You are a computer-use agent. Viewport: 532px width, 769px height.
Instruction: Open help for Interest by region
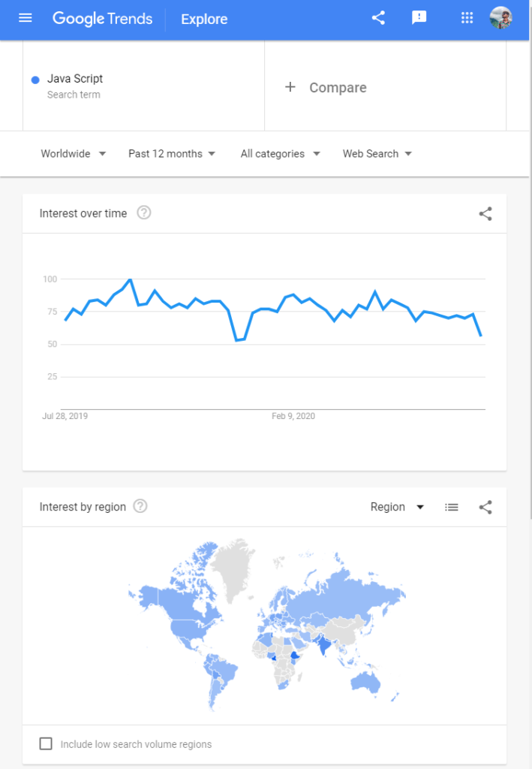[x=140, y=507]
